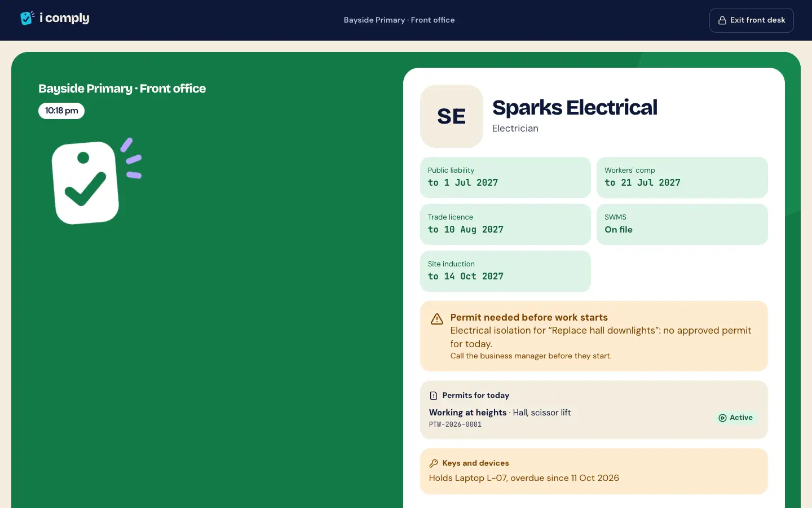This screenshot has width=812, height=508.
Task: Open the Site induction card
Action: pyautogui.click(x=505, y=271)
